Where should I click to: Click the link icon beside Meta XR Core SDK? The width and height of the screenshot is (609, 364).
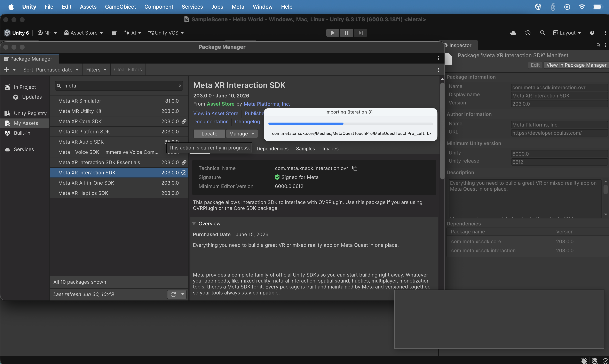(184, 121)
